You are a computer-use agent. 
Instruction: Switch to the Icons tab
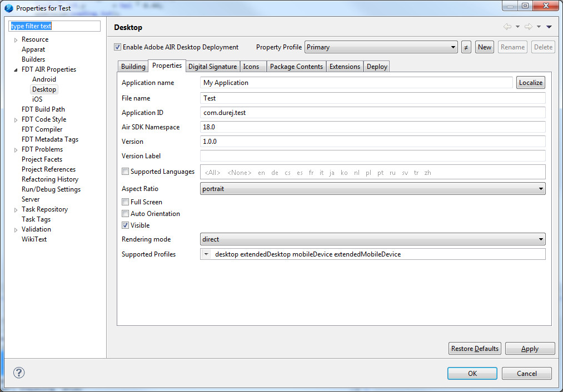pos(253,66)
